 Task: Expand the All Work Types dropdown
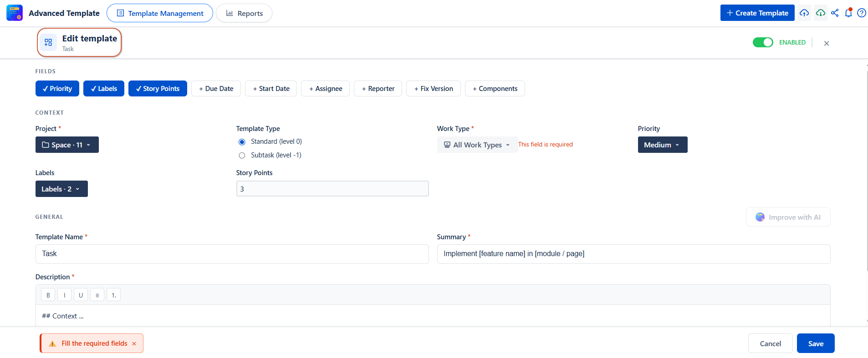coord(477,145)
